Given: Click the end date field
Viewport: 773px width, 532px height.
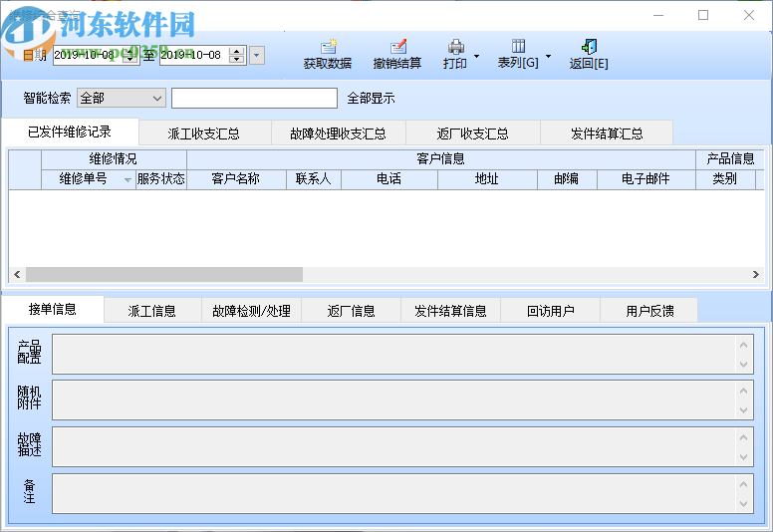Looking at the screenshot, I should click(194, 55).
